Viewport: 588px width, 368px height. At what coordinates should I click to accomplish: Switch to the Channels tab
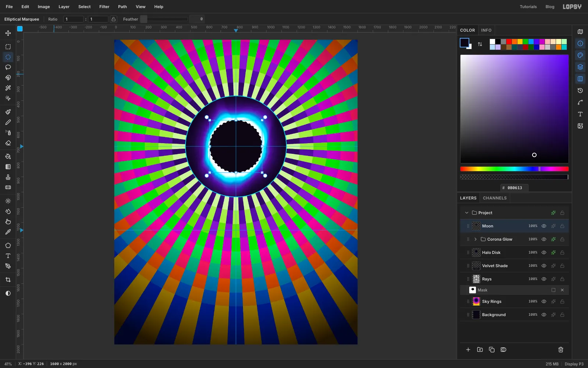[x=495, y=198]
